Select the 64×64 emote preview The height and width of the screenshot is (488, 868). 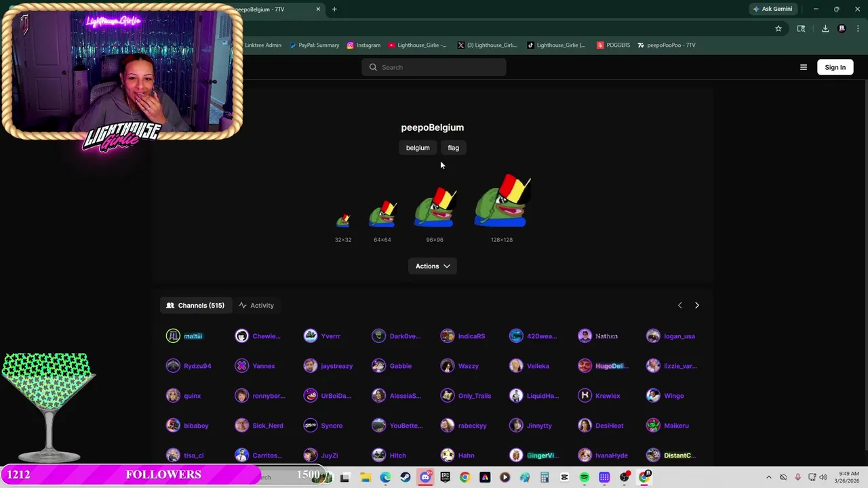click(382, 214)
